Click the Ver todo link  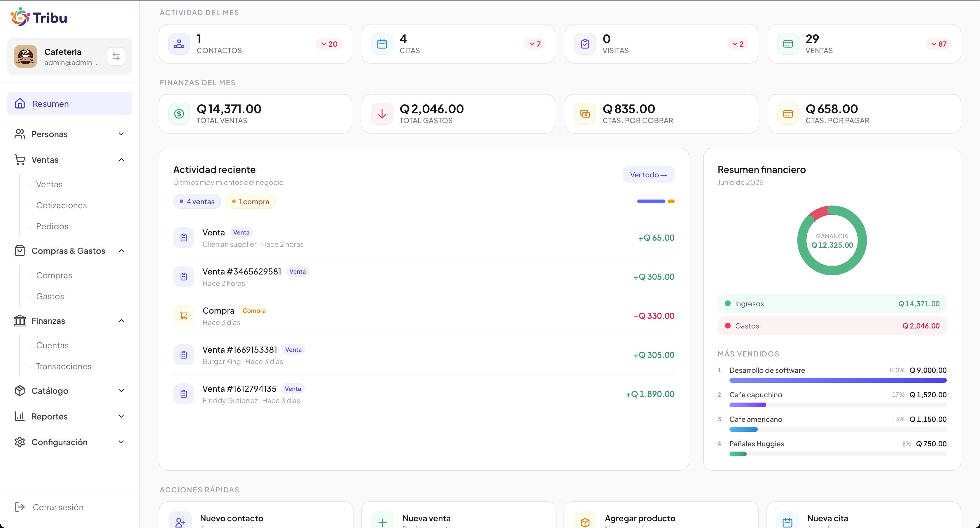coord(649,175)
